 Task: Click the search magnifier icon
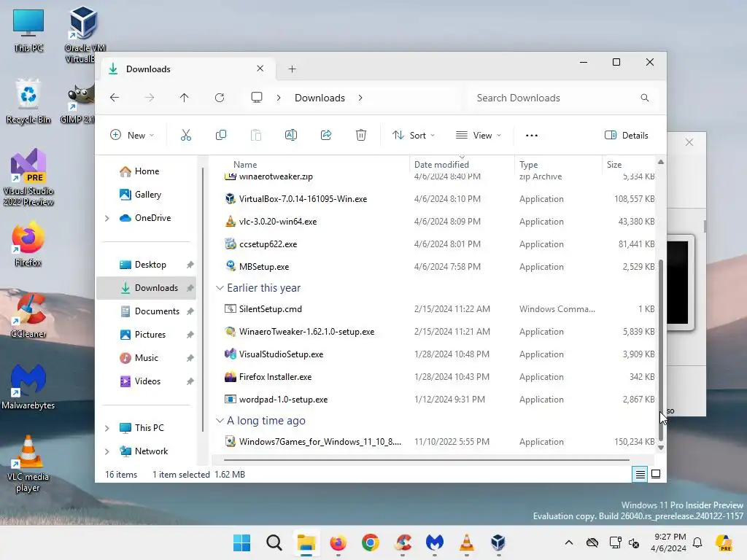point(645,98)
